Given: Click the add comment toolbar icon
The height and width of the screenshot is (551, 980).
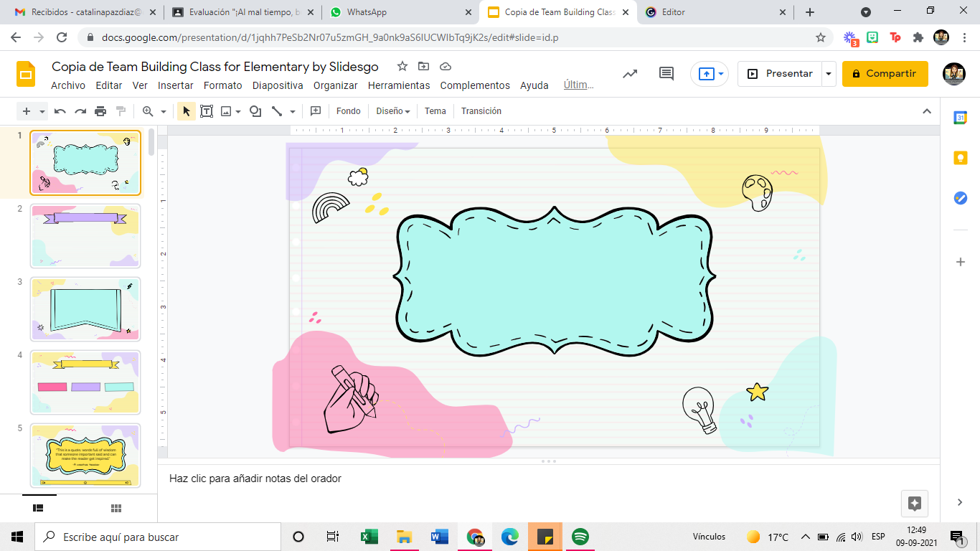Looking at the screenshot, I should tap(315, 111).
